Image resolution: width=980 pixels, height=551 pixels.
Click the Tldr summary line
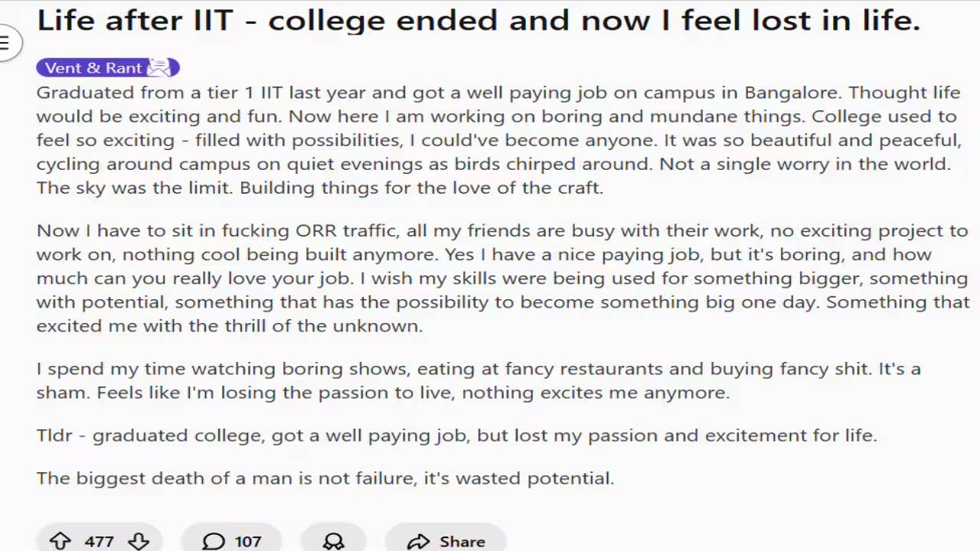point(456,435)
